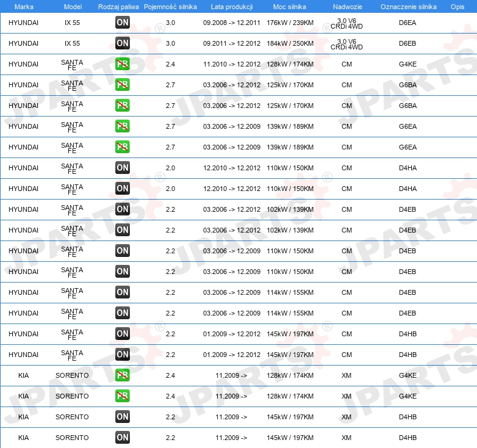The width and height of the screenshot is (477, 448).
Task: Click the PB icon in the first G6EA row
Action: [123, 126]
